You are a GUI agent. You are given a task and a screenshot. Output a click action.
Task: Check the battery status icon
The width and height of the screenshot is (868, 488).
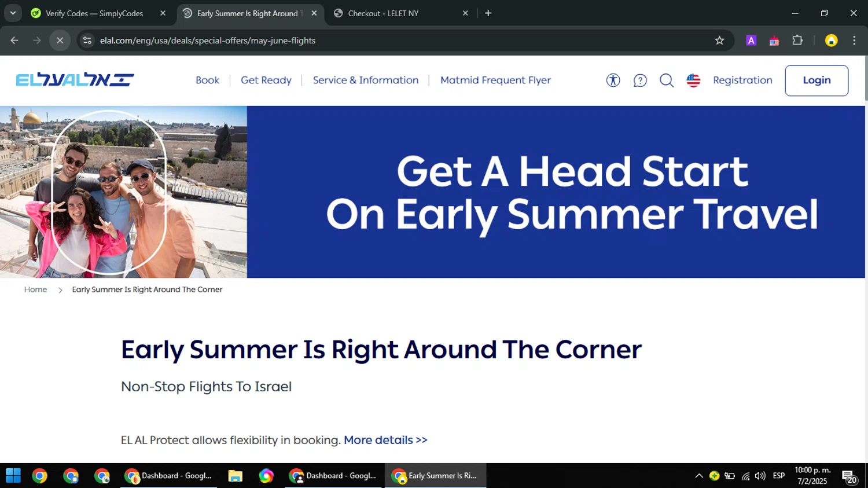click(730, 476)
